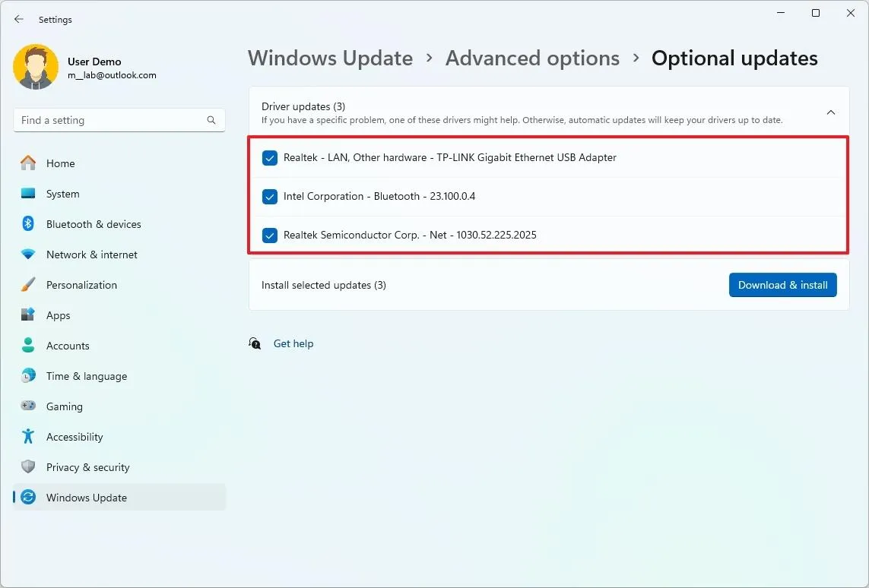This screenshot has height=588, width=869.
Task: Click the back arrow icon in Settings
Action: [x=19, y=20]
